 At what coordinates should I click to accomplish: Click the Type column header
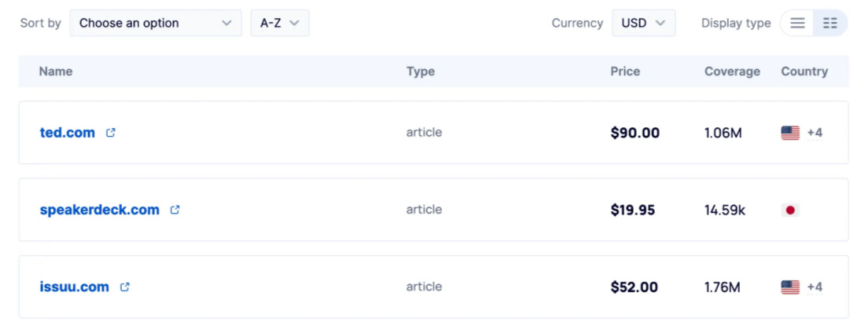click(x=421, y=71)
